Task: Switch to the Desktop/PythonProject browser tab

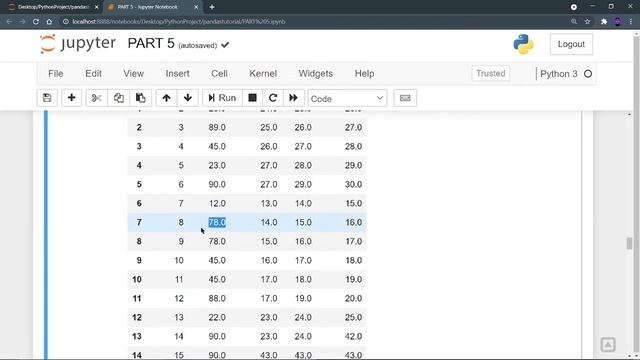Action: pos(53,7)
